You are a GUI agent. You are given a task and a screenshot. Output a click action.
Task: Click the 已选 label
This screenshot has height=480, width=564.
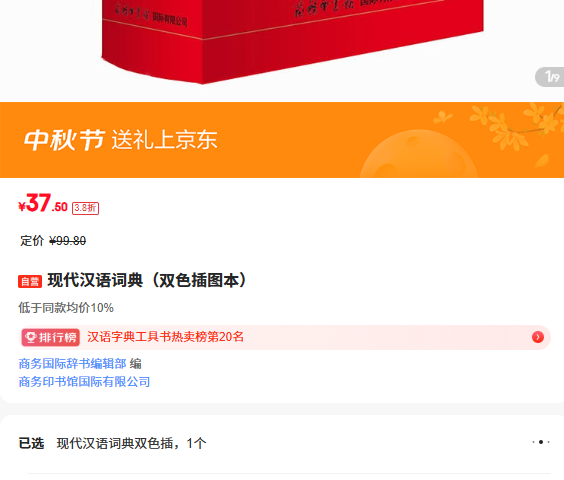tap(31, 443)
